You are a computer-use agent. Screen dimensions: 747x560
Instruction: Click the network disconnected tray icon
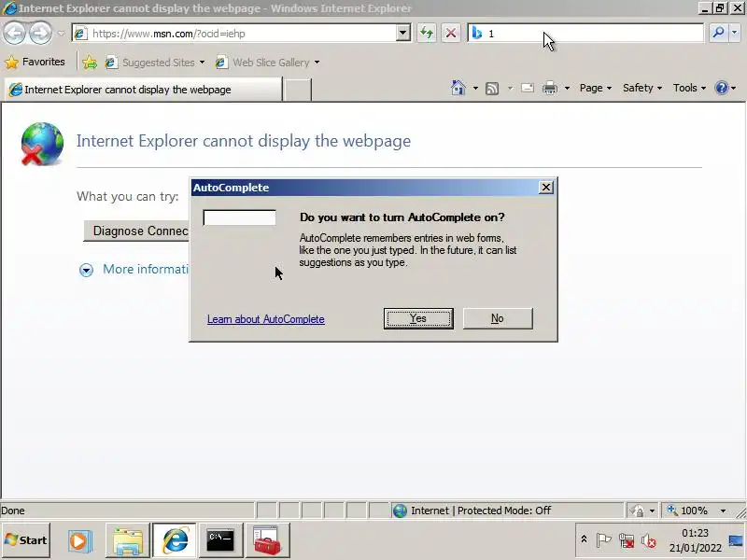626,540
